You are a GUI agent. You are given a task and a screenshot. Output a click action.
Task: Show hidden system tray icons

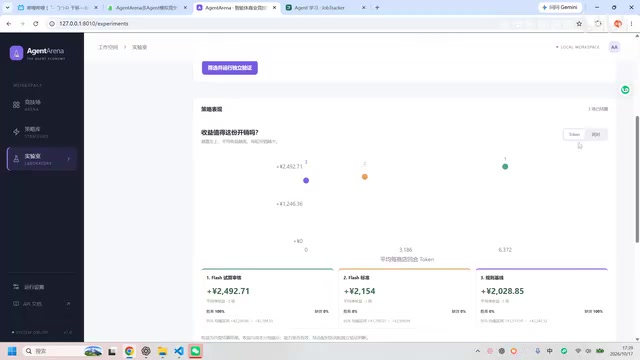click(478, 351)
